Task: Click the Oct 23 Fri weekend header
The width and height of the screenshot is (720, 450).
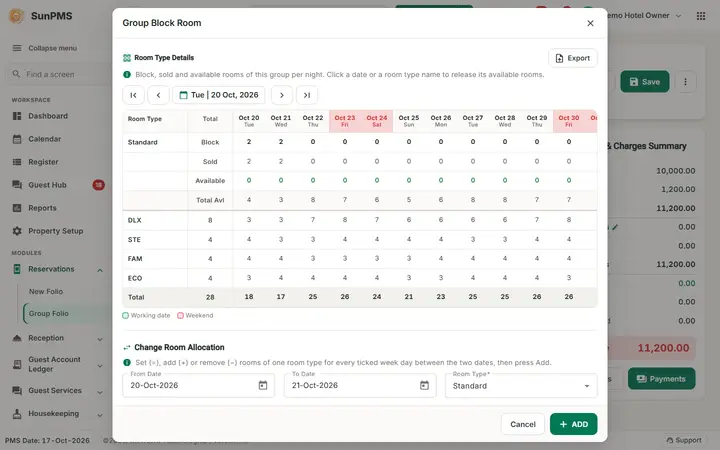Action: point(345,121)
